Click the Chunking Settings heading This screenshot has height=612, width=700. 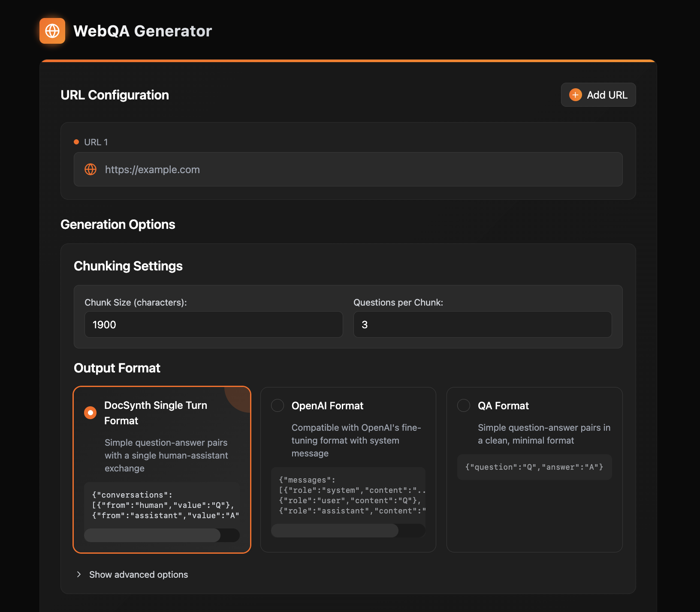pyautogui.click(x=128, y=266)
